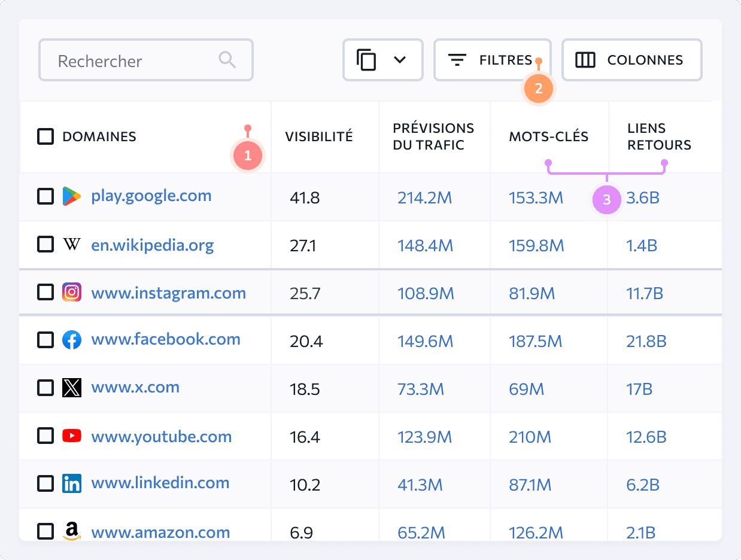Click backlinks value 6.2B
Image resolution: width=741 pixels, height=560 pixels.
(643, 485)
